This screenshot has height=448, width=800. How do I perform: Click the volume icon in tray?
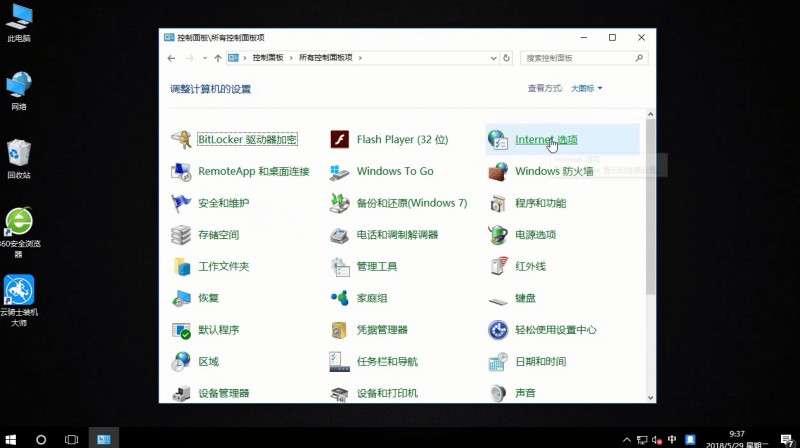(657, 439)
